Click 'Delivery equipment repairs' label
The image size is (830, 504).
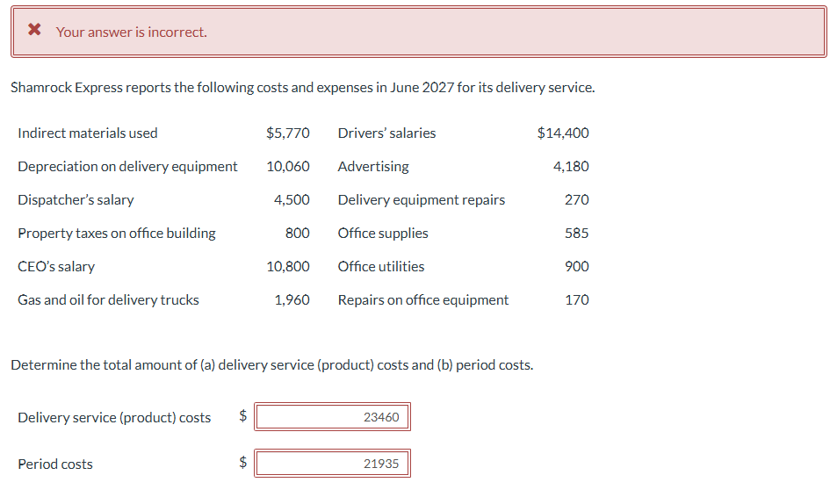pyautogui.click(x=422, y=200)
